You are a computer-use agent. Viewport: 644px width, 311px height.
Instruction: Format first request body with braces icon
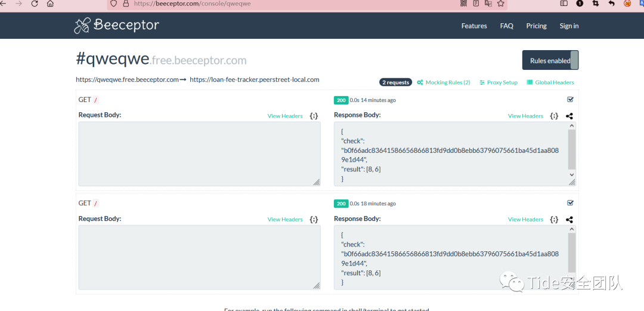314,116
